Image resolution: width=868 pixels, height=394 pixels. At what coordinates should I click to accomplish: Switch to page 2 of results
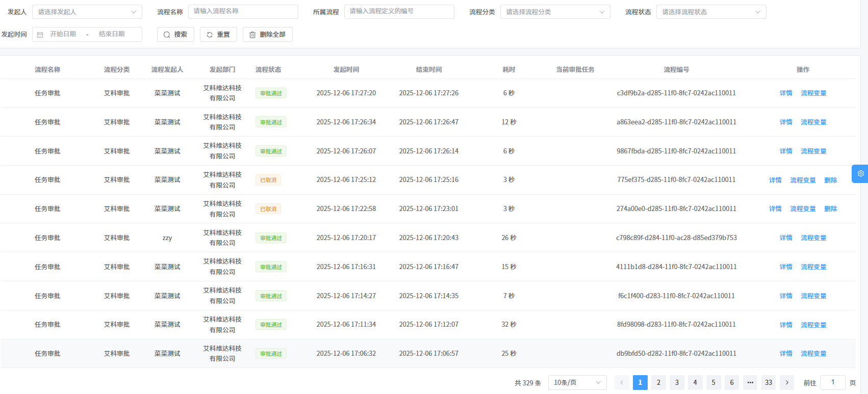[x=658, y=382]
